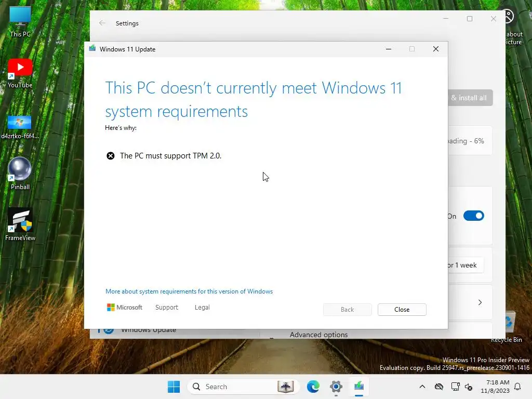
Task: Click the Windows 11 Update title bar icon
Action: pos(92,49)
